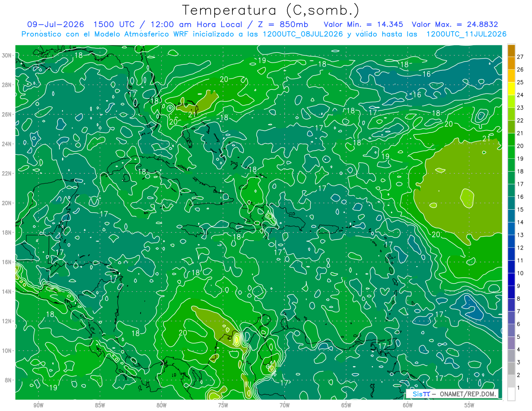Click the "8N" latitude axis label

pos(9,380)
